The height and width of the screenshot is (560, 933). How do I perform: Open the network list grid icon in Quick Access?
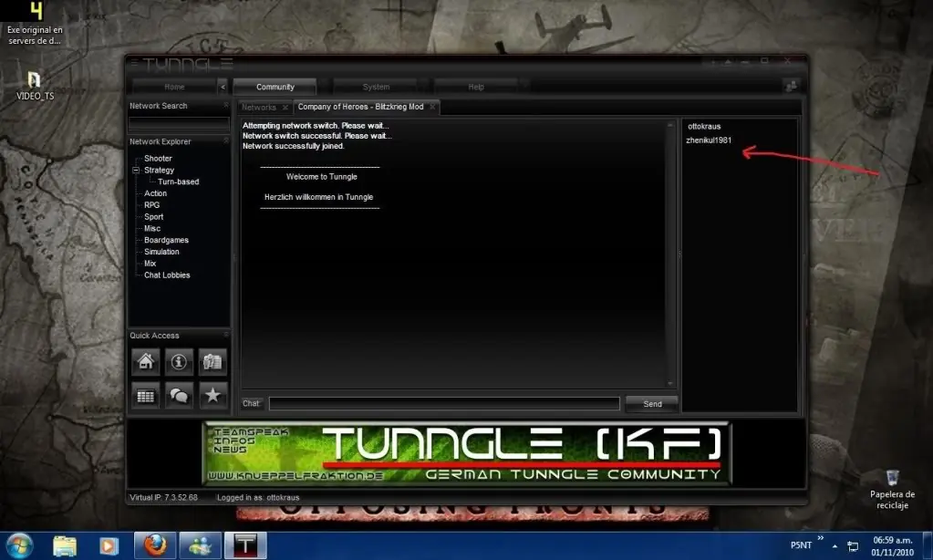coord(146,396)
